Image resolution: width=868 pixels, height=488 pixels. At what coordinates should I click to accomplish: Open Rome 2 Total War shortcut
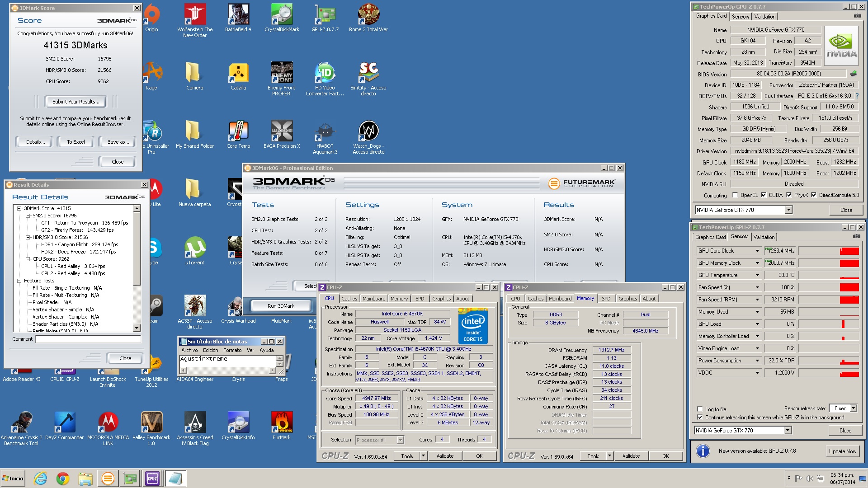[368, 18]
